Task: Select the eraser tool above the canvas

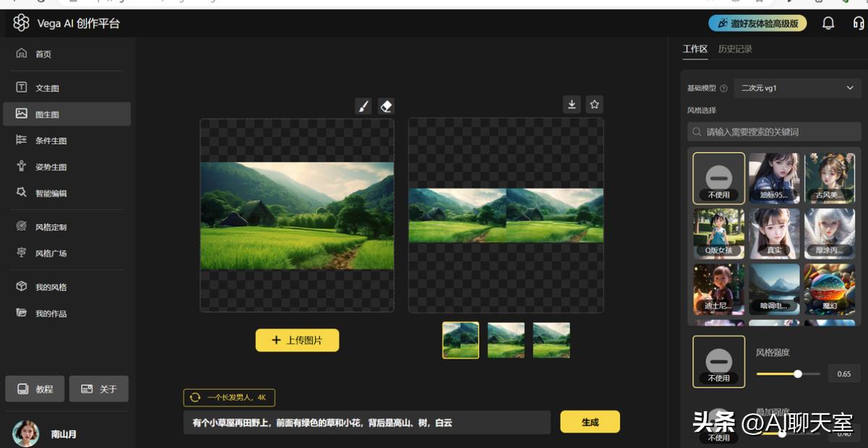Action: [386, 104]
